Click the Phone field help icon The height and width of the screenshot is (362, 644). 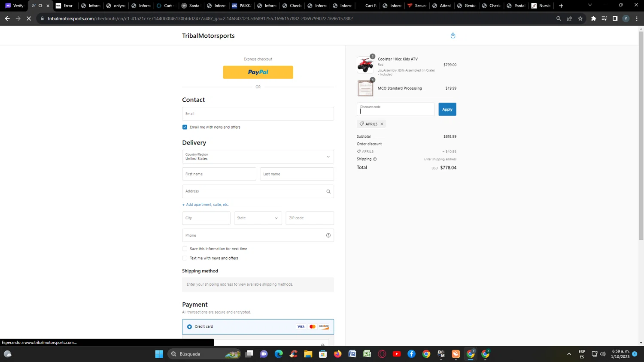328,235
